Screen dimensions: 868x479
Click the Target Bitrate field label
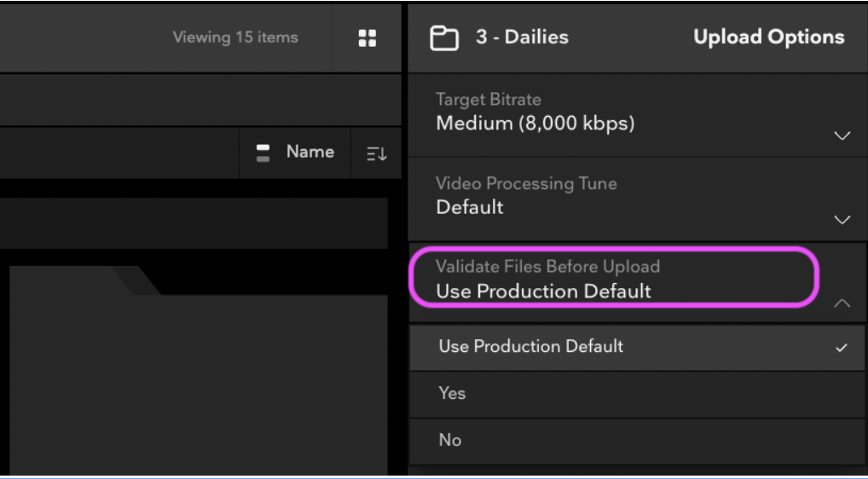pyautogui.click(x=489, y=100)
